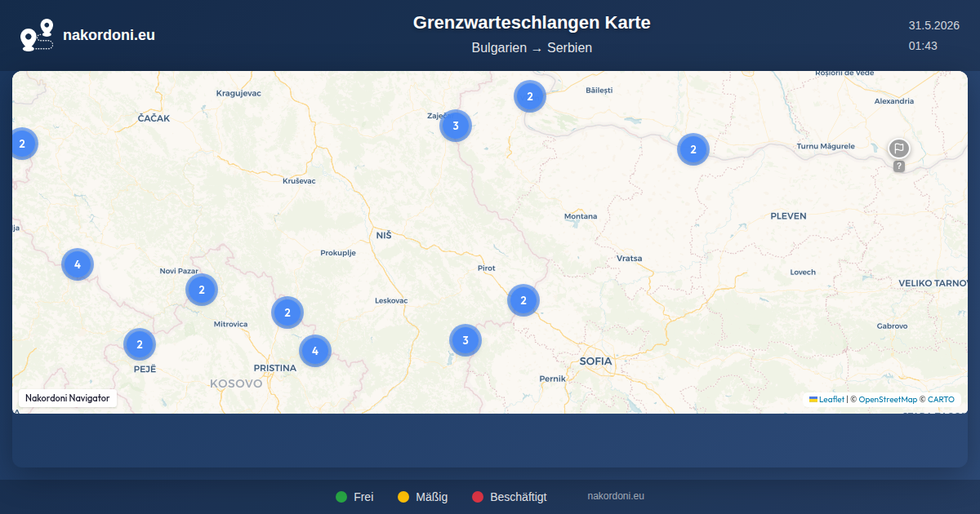Click the Gabrovo town label

[x=892, y=326]
